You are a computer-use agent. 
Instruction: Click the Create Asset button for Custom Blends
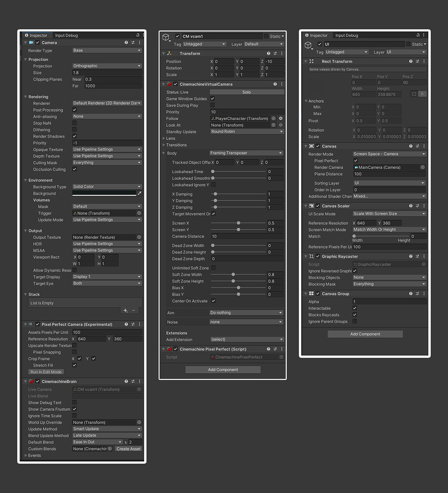[128, 449]
